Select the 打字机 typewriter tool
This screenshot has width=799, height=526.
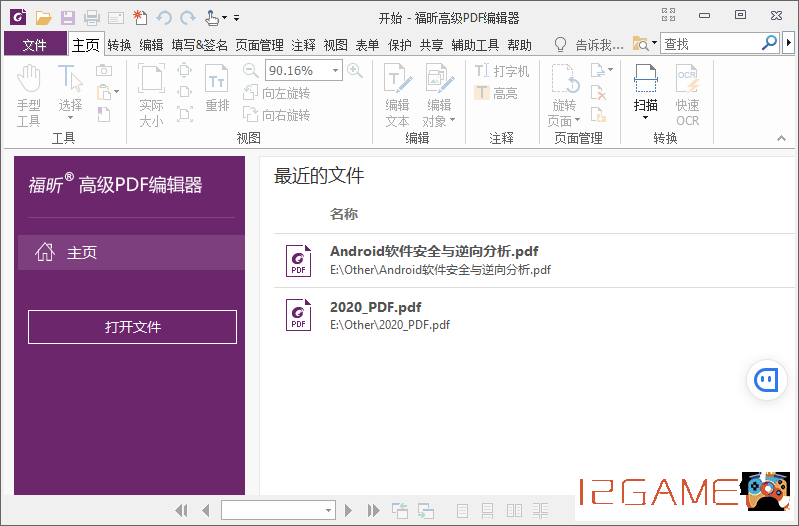[x=502, y=71]
